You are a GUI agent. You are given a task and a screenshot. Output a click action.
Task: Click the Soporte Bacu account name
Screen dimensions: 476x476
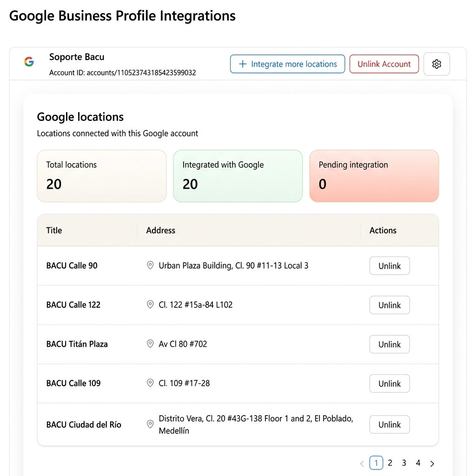point(77,57)
